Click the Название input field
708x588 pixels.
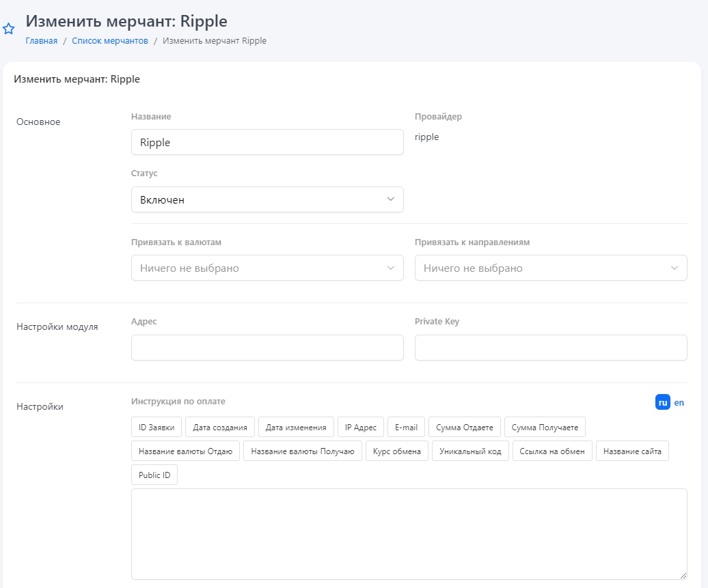(267, 143)
